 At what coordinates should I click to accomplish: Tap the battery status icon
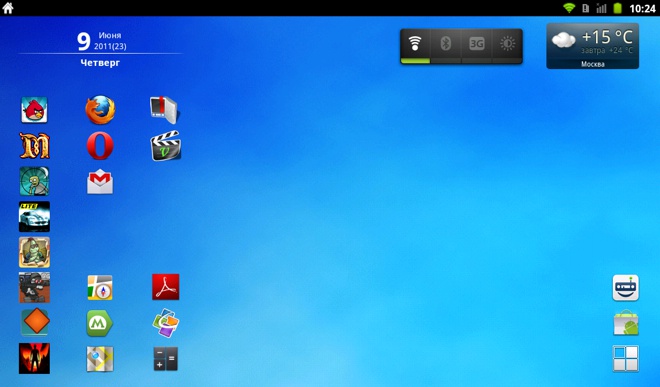617,8
